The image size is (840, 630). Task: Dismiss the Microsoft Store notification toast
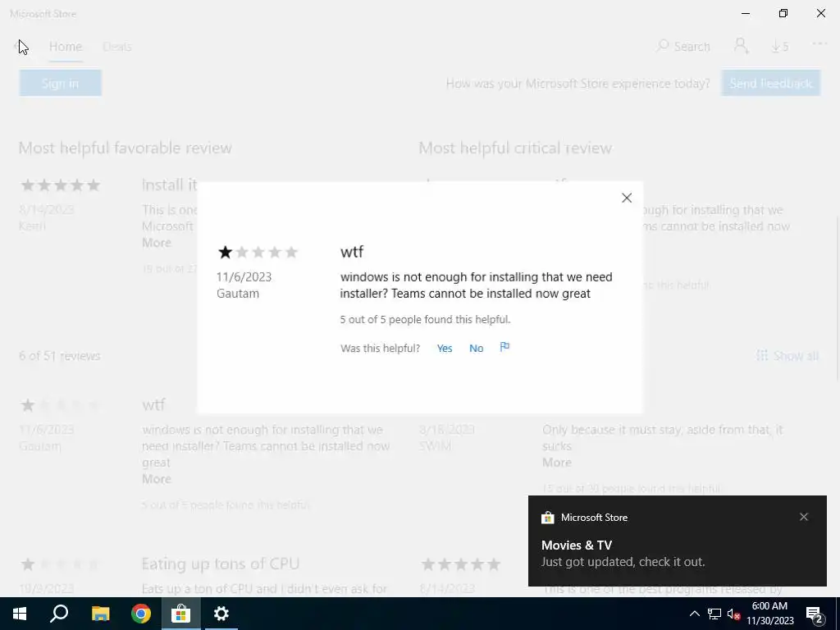(804, 517)
